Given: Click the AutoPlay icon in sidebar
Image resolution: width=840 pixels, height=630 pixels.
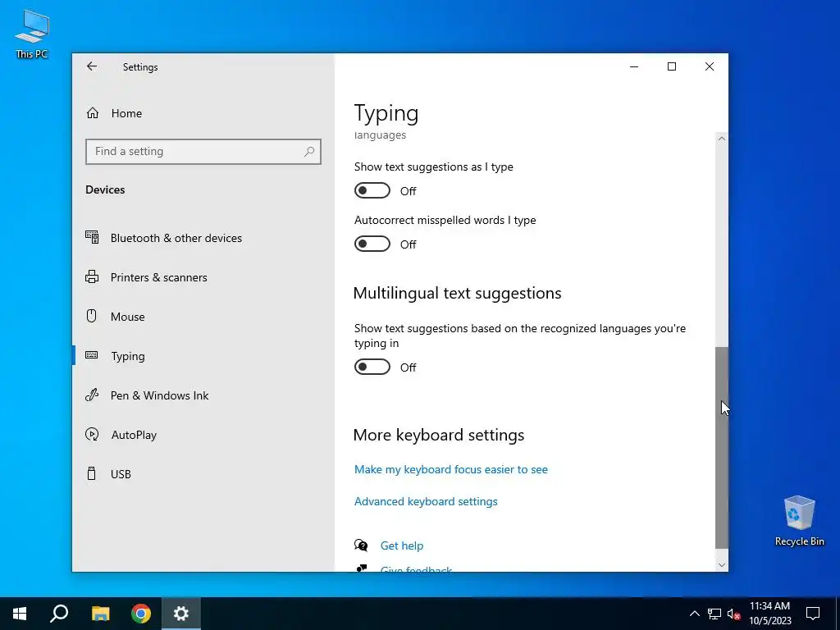Looking at the screenshot, I should pos(92,434).
